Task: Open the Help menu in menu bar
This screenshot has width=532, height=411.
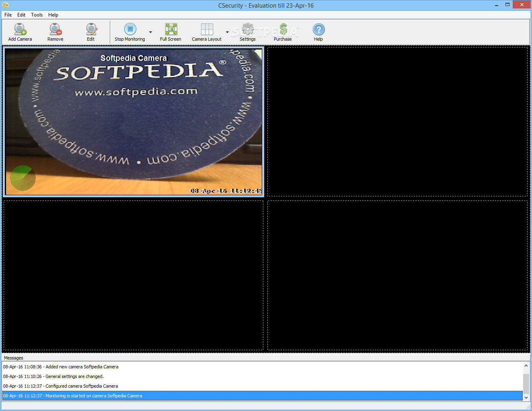Action: 53,15
